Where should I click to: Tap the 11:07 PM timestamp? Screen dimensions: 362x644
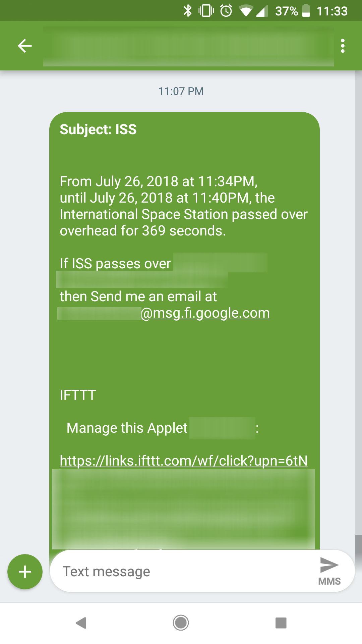click(180, 91)
